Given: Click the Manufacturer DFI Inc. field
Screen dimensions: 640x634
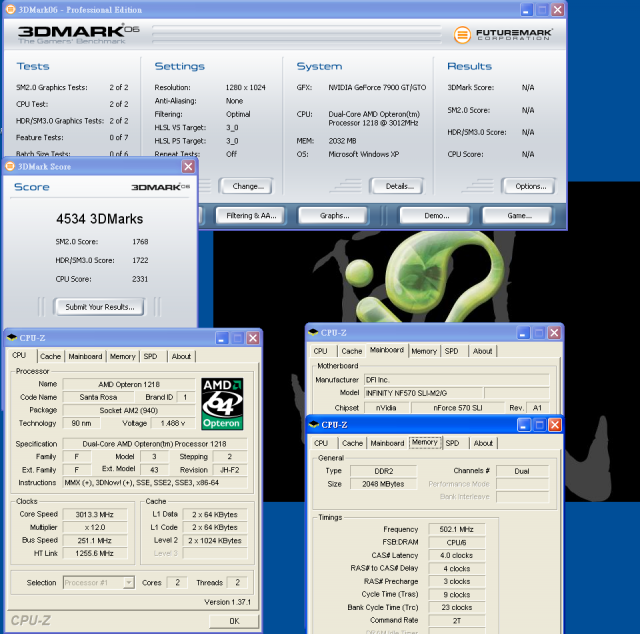Looking at the screenshot, I should pos(456,380).
